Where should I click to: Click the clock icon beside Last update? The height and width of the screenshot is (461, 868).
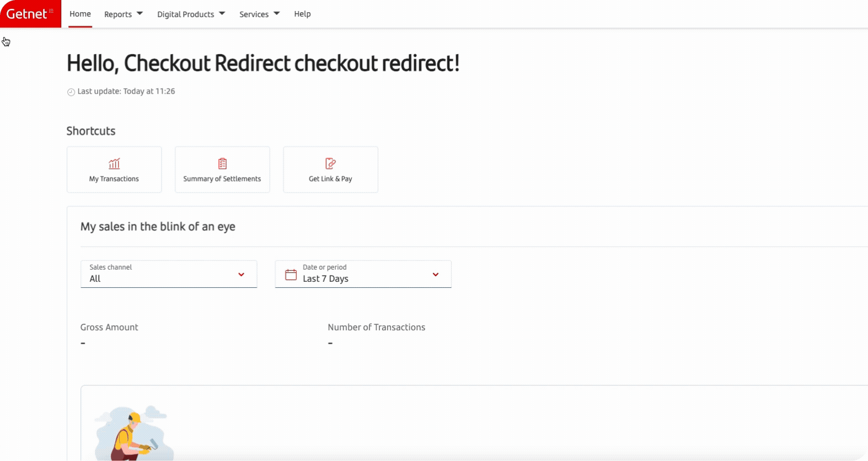[71, 92]
